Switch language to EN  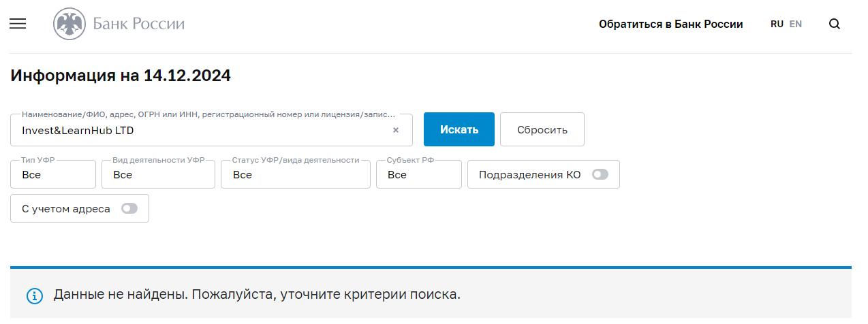pos(796,24)
